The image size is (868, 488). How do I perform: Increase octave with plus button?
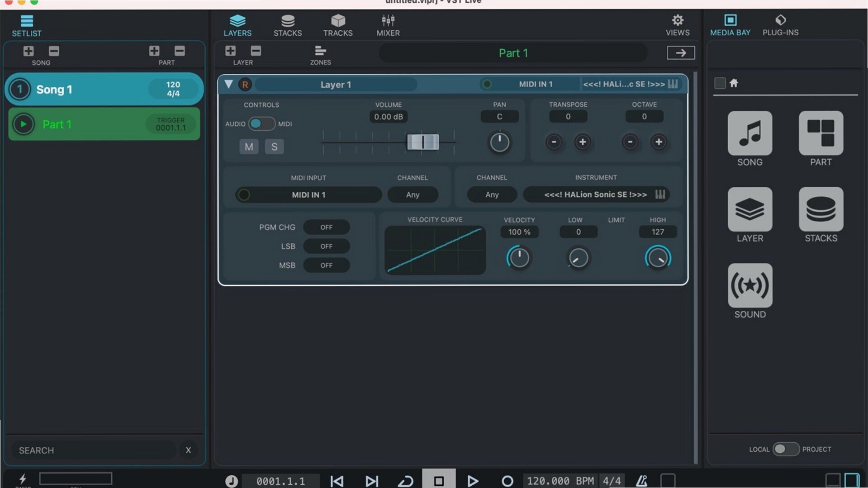[x=659, y=142]
